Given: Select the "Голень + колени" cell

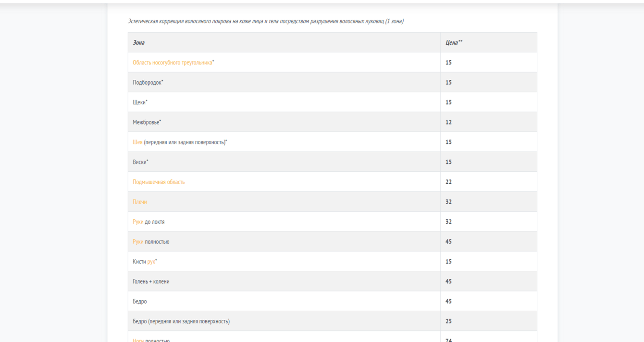Looking at the screenshot, I should click(151, 282).
